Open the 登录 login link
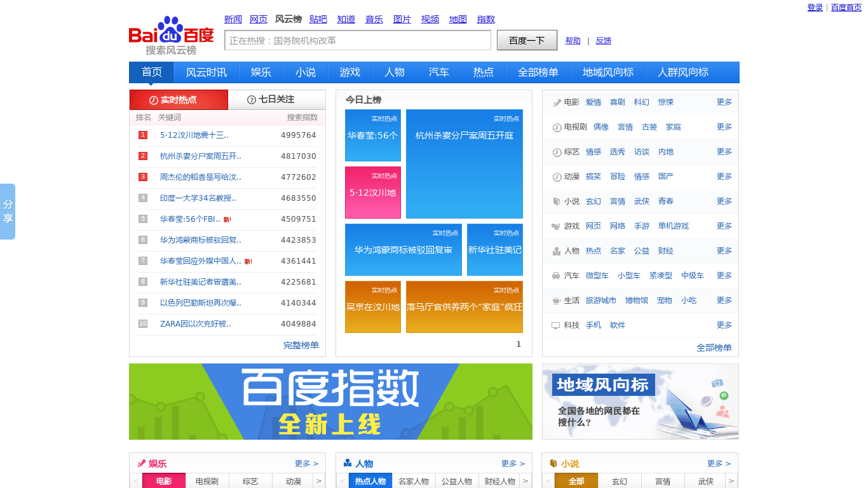The width and height of the screenshot is (868, 488). [x=815, y=8]
